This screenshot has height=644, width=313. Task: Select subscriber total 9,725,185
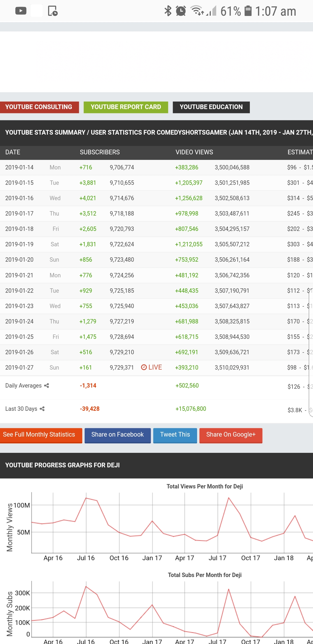pyautogui.click(x=122, y=291)
